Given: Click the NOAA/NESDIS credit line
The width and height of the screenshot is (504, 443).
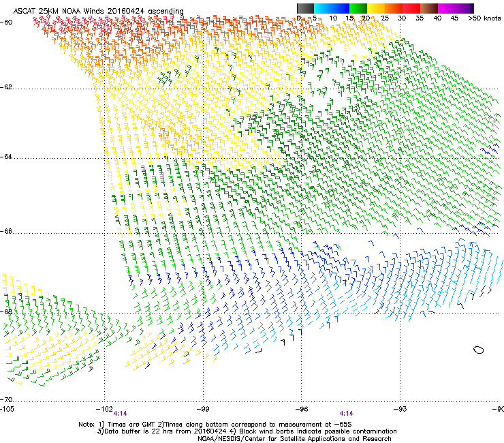Looking at the screenshot, I should click(x=294, y=439).
